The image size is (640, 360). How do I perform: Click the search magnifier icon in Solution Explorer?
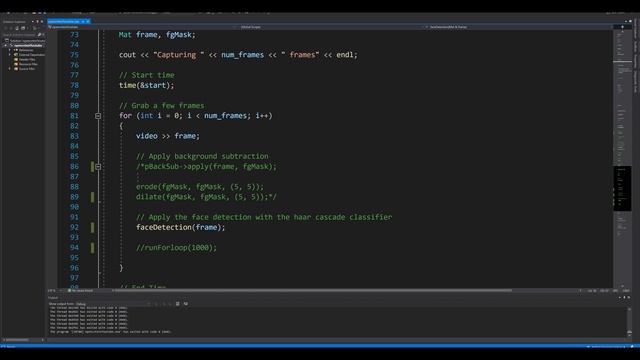click(40, 35)
